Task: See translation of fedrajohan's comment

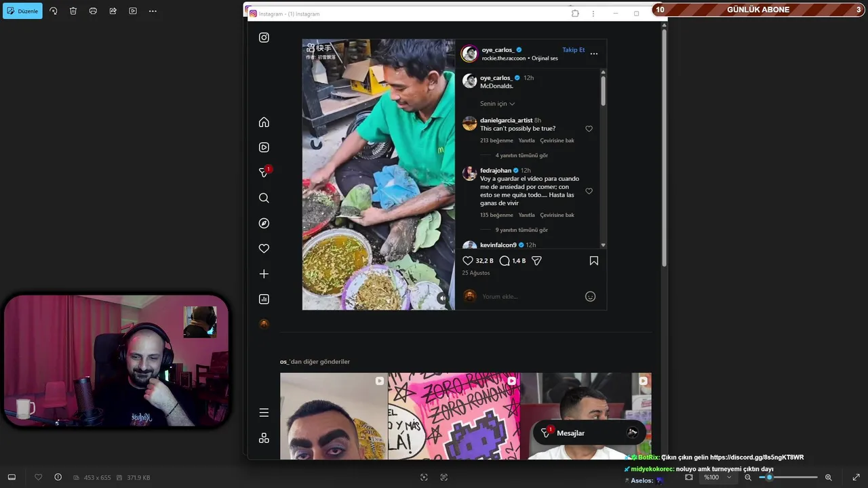Action: pos(557,215)
